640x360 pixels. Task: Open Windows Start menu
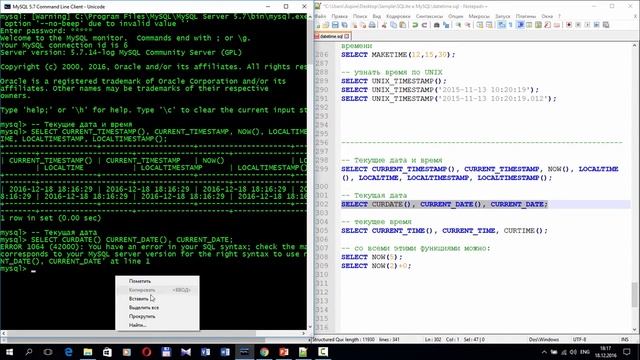(x=9, y=352)
